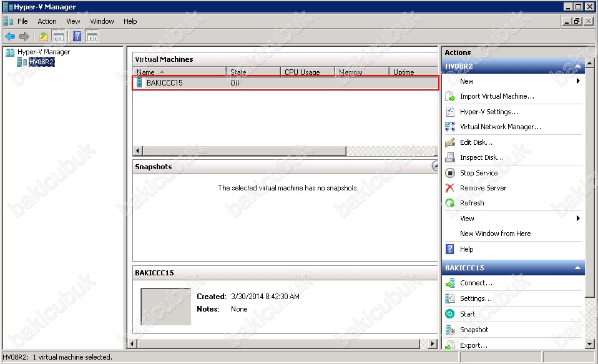Open the Help menu in menu bar

[x=130, y=21]
